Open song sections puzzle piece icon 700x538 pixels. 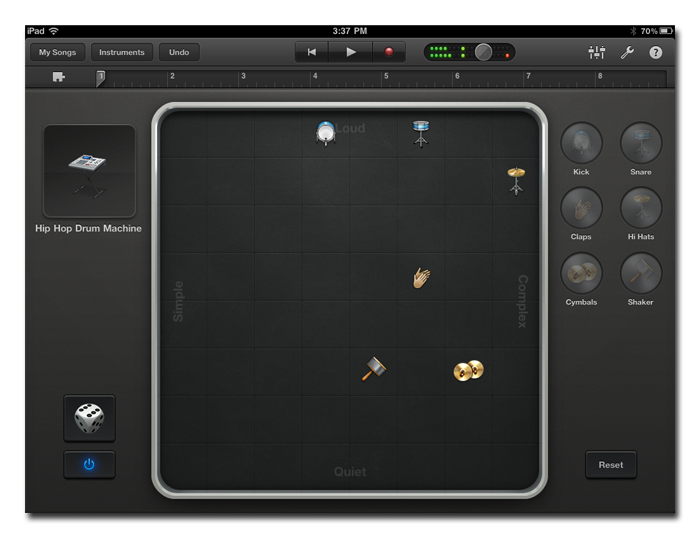(58, 77)
